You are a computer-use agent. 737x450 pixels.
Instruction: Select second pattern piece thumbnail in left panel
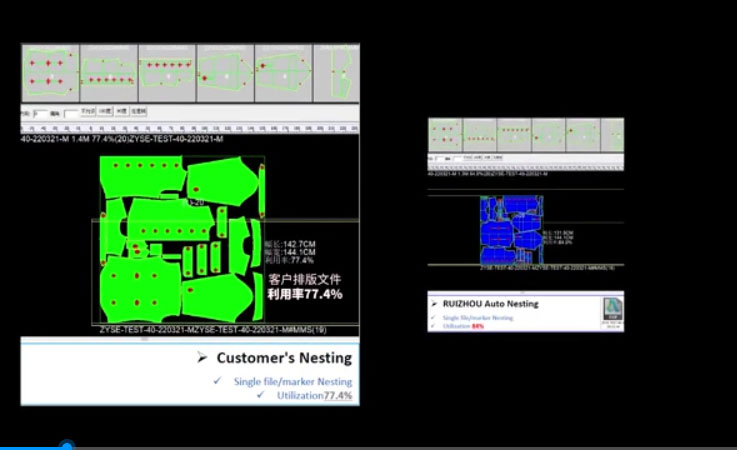pyautogui.click(x=108, y=72)
